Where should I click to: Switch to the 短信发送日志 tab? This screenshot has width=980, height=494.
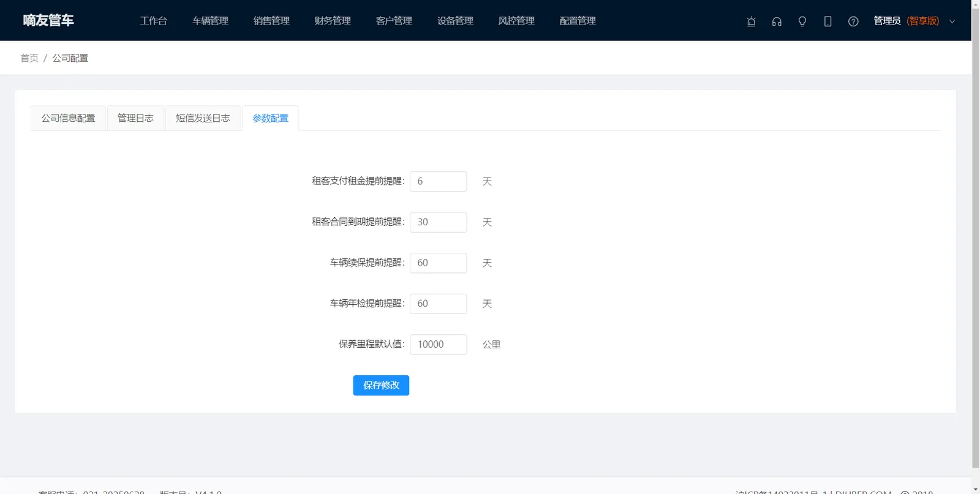pyautogui.click(x=203, y=118)
